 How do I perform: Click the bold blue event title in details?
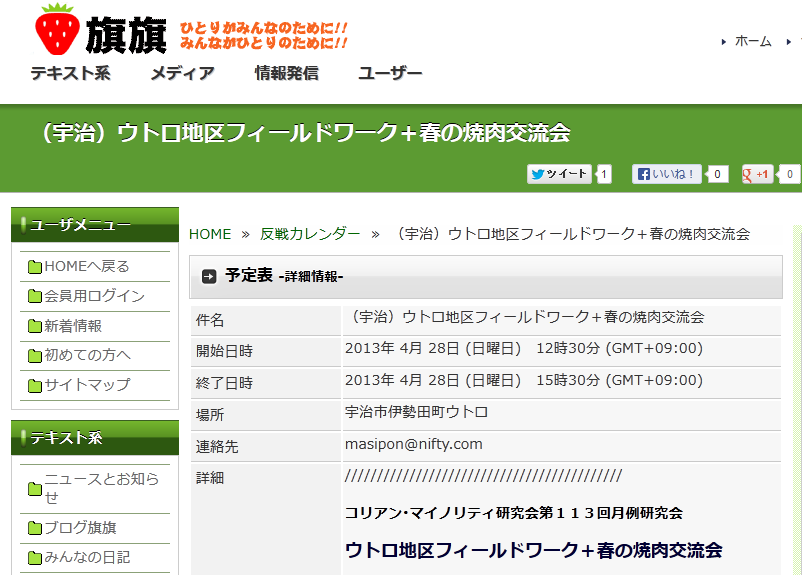[534, 550]
